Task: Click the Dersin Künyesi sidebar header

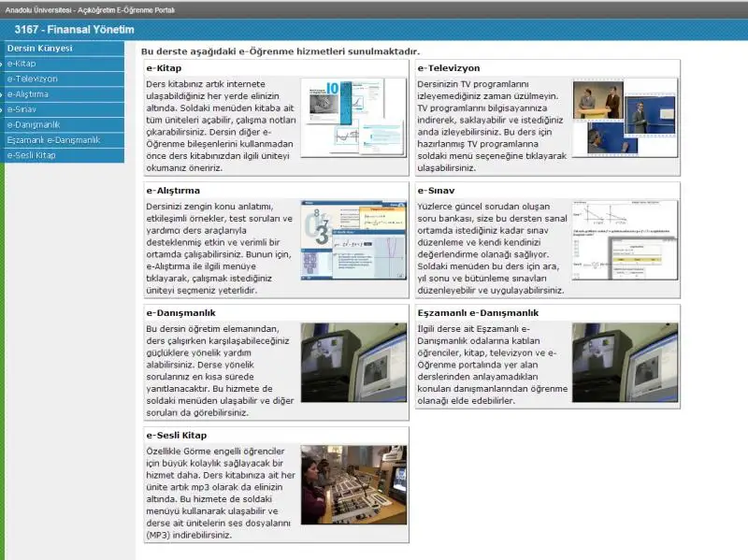Action: 39,48
